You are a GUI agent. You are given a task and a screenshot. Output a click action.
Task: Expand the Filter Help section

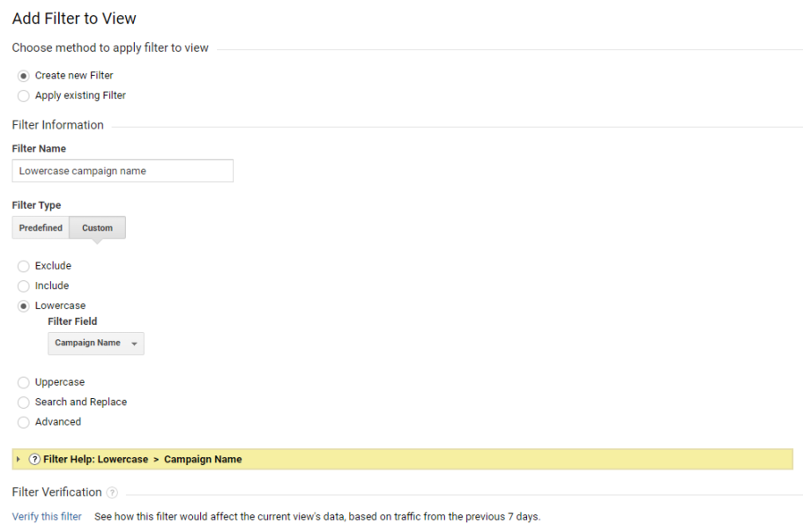pos(19,459)
